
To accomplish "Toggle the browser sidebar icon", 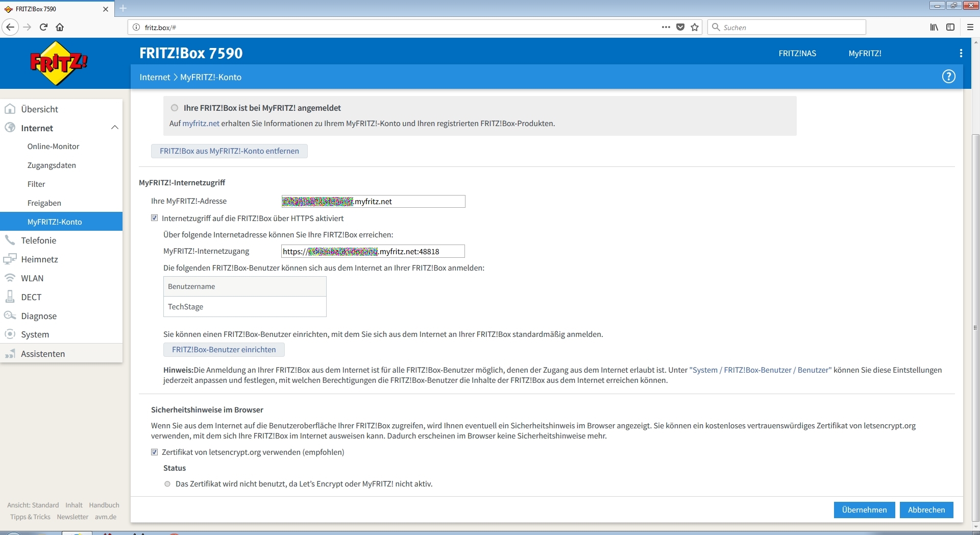I will click(x=950, y=27).
